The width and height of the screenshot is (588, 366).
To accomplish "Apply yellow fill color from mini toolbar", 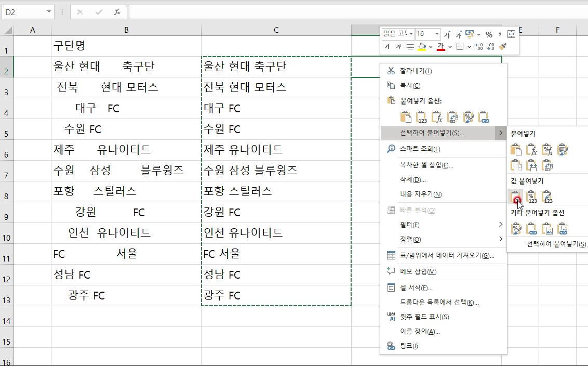I will 422,47.
